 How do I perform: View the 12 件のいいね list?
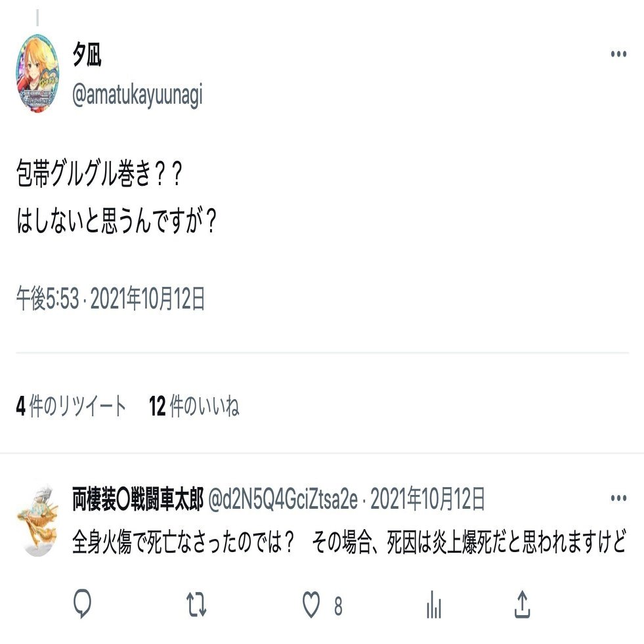pyautogui.click(x=194, y=406)
